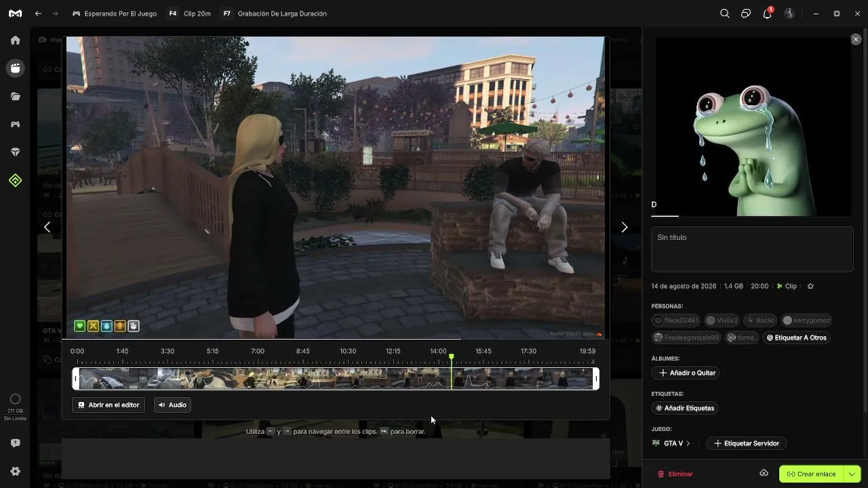Click the video progress bar under preview
This screenshot has height=488, width=868.
336,338
